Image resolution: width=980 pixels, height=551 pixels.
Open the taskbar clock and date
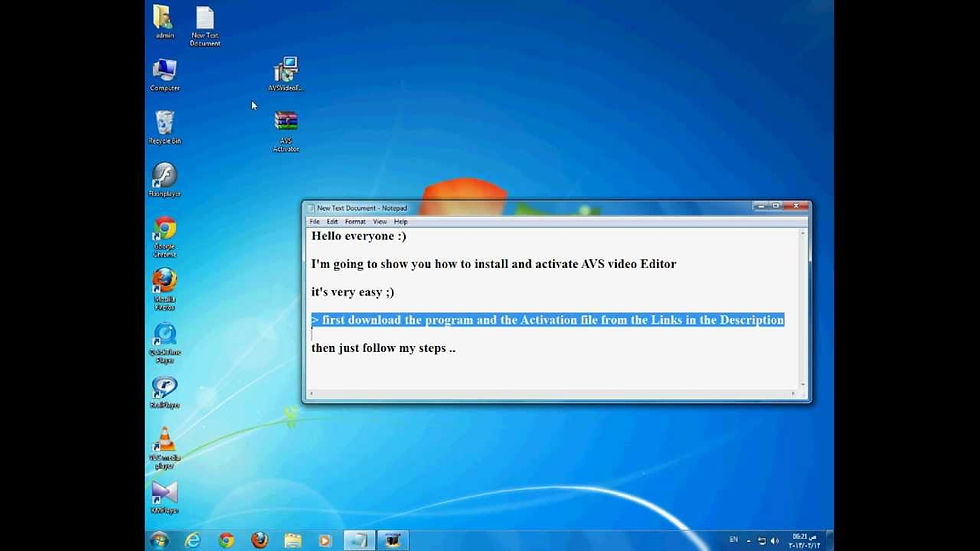tap(804, 541)
